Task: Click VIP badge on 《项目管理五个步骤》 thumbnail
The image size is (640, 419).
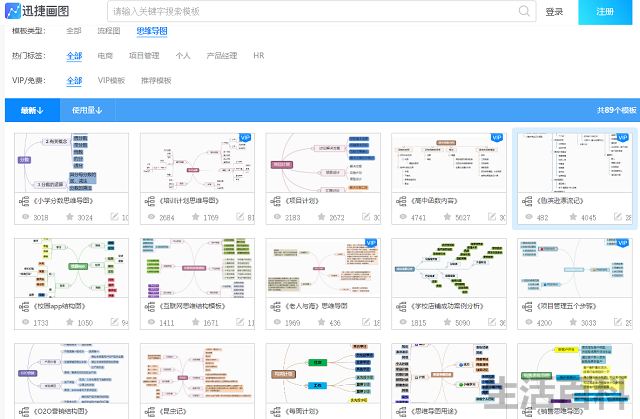Action: tap(622, 243)
